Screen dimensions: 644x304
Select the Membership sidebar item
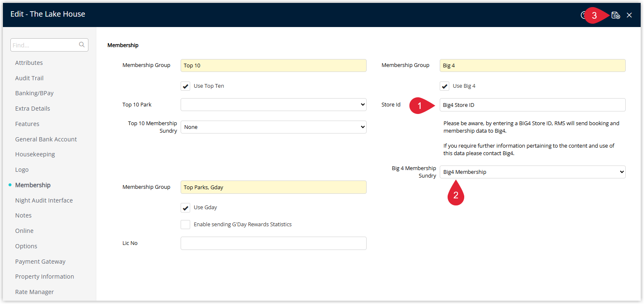click(x=33, y=185)
